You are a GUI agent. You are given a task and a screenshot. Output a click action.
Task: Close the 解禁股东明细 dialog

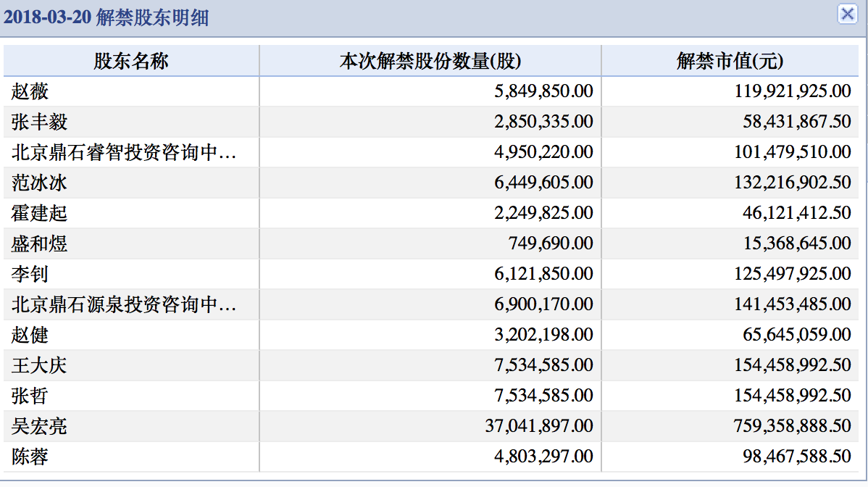(x=846, y=14)
